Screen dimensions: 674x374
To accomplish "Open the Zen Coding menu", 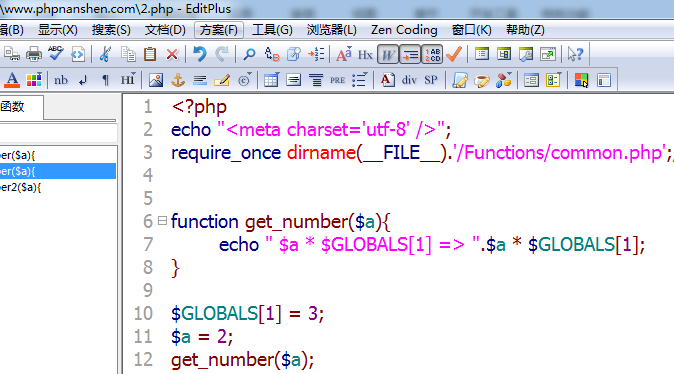I will tap(404, 30).
